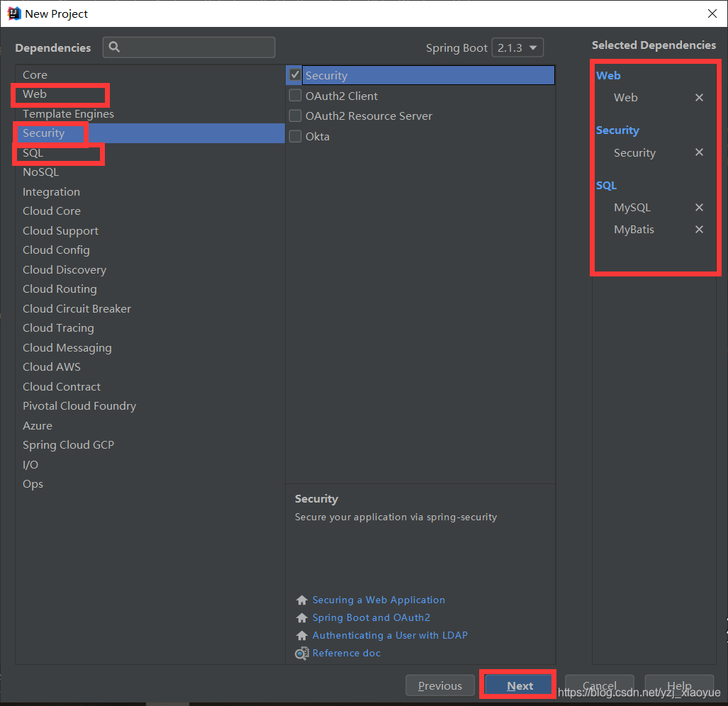Check the Okta dependency

tap(295, 136)
